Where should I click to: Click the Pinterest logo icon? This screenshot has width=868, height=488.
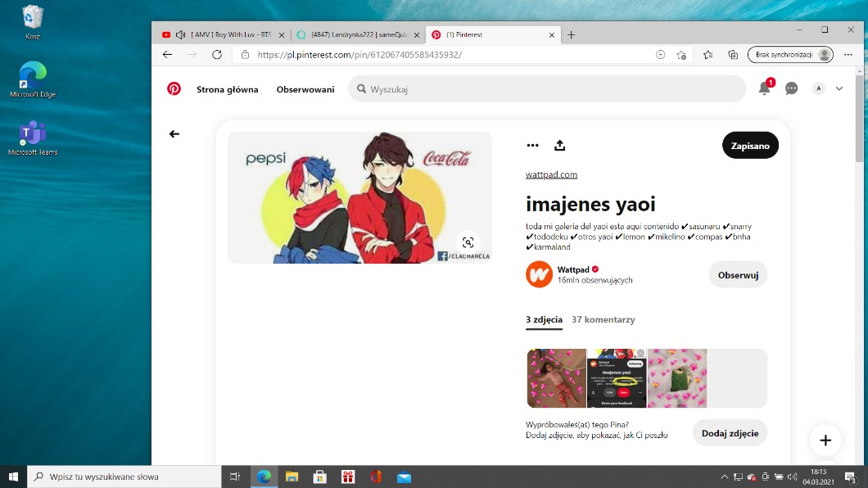(x=174, y=89)
